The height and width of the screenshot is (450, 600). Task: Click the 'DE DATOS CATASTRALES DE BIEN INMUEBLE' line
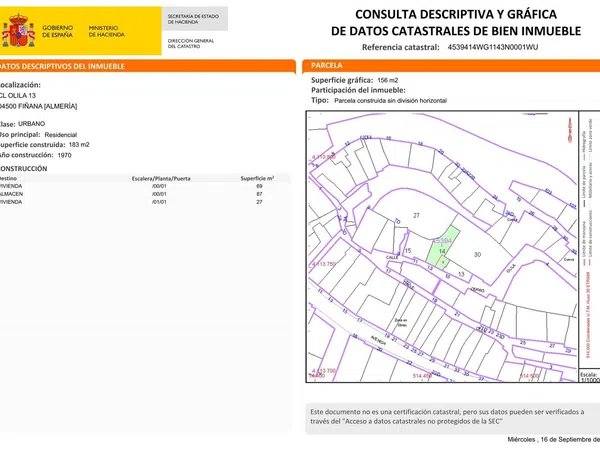pos(456,31)
